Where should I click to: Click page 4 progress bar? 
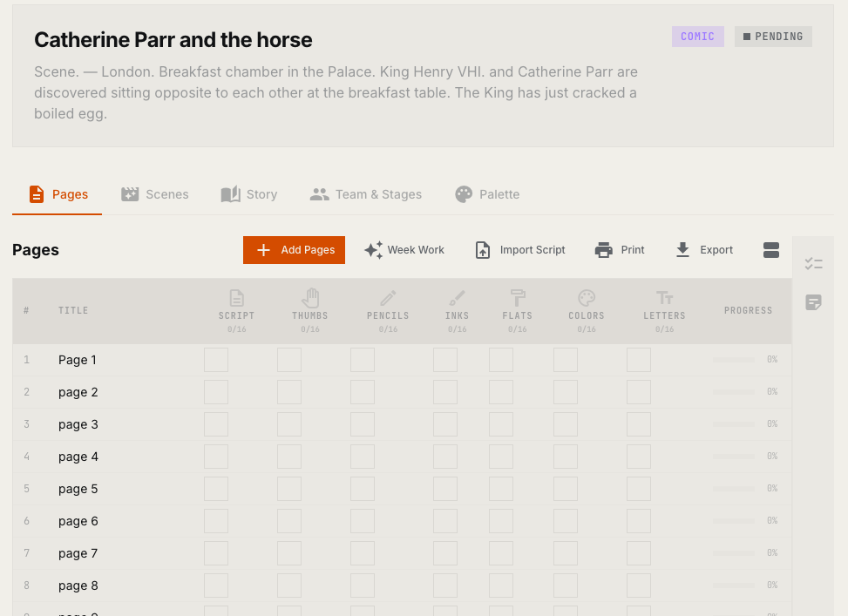point(734,457)
